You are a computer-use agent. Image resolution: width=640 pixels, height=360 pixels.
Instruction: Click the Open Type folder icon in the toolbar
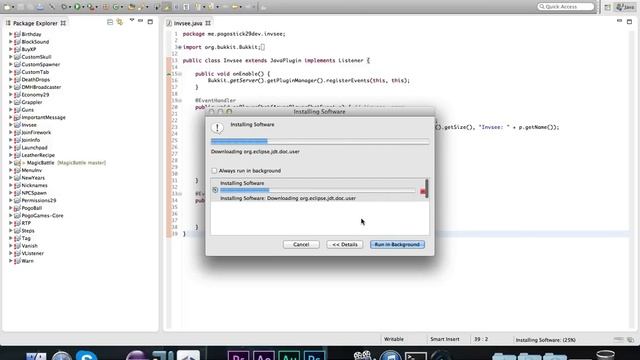click(131, 7)
